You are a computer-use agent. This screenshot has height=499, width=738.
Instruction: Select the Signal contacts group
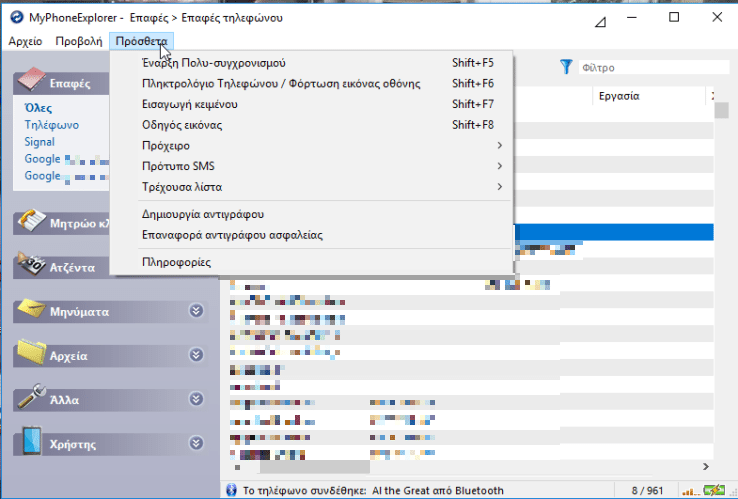[40, 142]
